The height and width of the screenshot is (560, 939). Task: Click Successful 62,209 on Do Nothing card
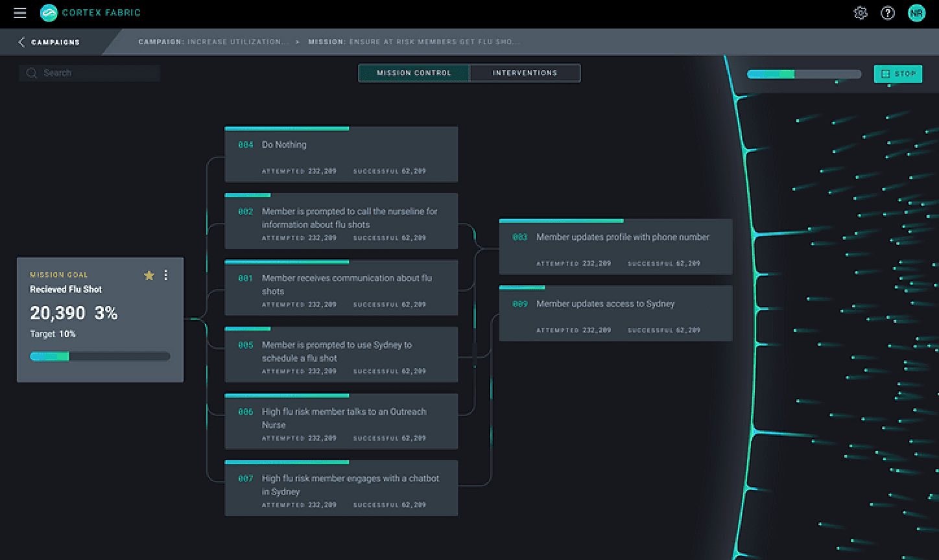pyautogui.click(x=390, y=172)
